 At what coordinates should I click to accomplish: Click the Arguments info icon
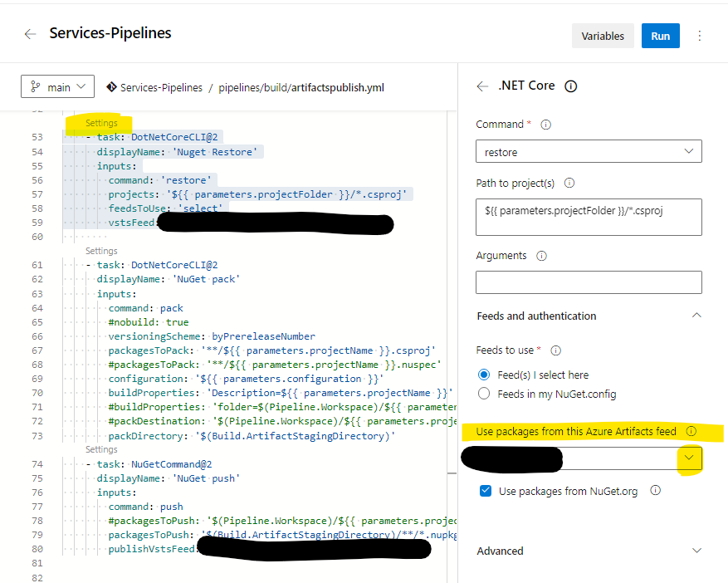541,257
